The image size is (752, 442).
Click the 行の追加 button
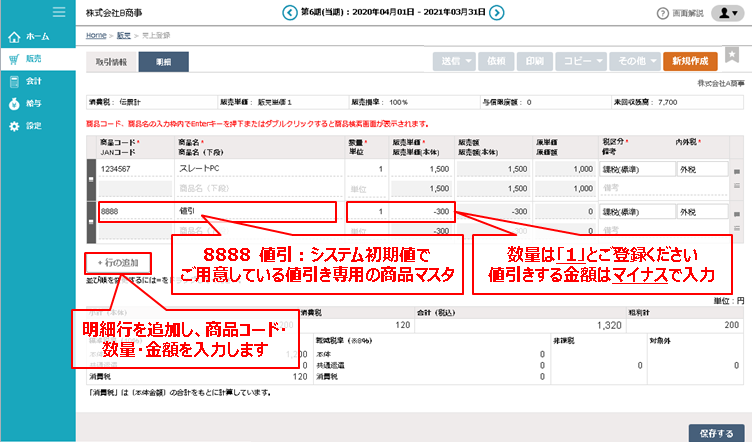click(118, 262)
